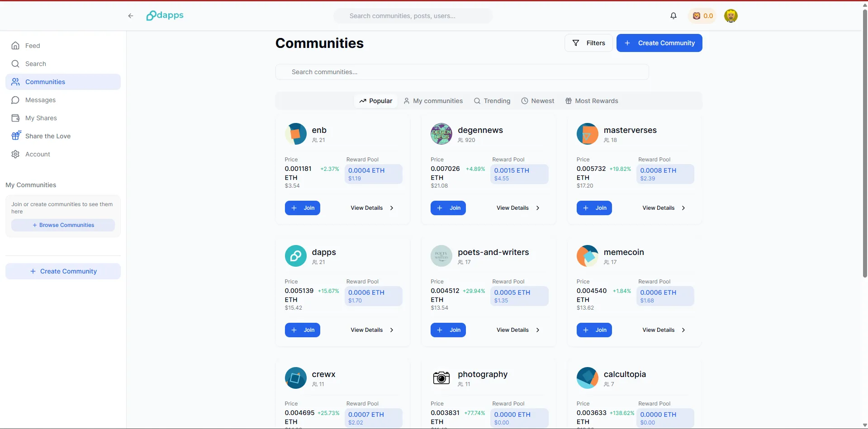
Task: Join the enb community
Action: click(x=303, y=208)
